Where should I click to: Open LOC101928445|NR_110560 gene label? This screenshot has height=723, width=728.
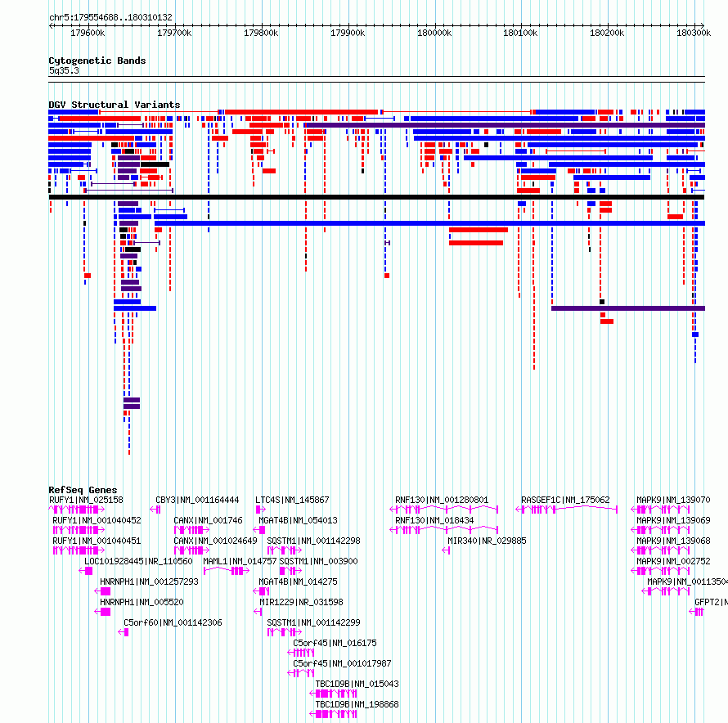[x=138, y=561]
